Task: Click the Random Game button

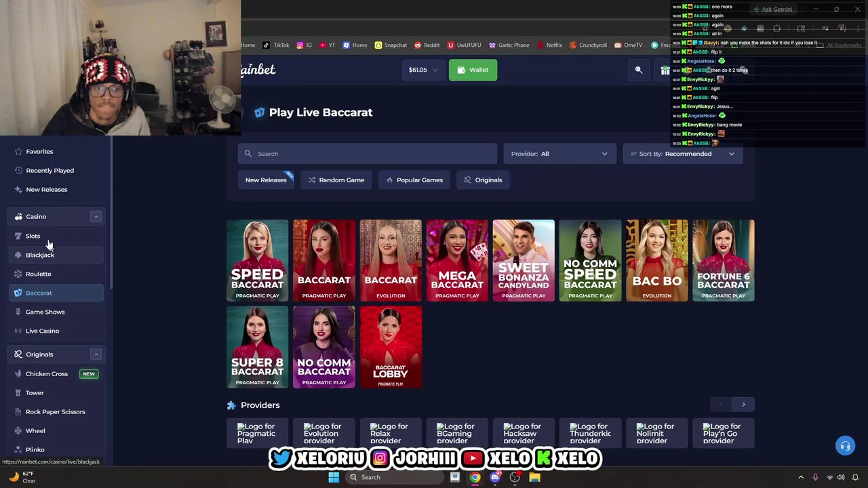Action: (x=336, y=180)
